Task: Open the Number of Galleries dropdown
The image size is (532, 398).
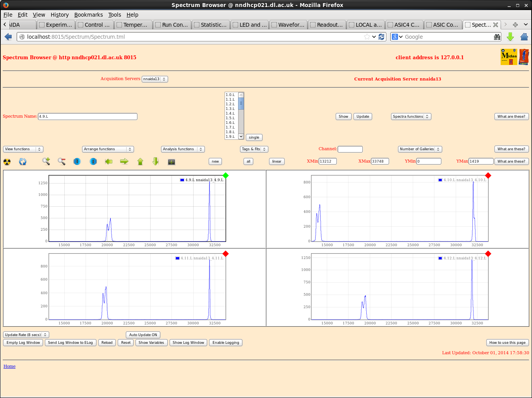Action: [420, 149]
